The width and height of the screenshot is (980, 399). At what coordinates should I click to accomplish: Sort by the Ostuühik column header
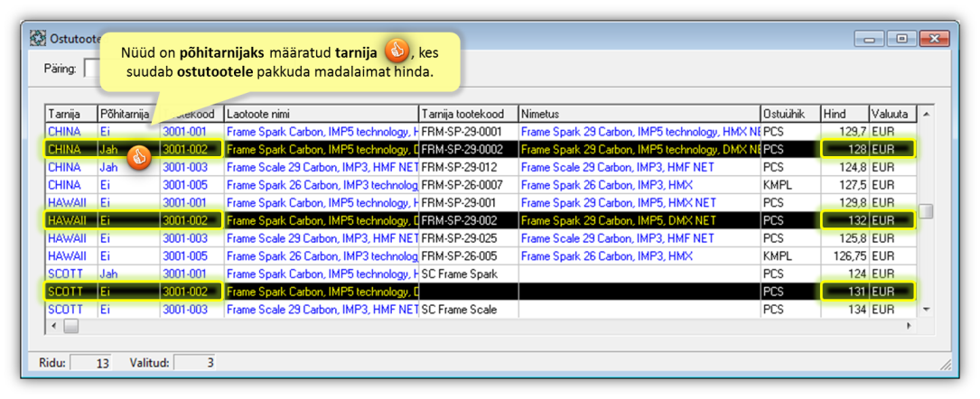click(790, 114)
